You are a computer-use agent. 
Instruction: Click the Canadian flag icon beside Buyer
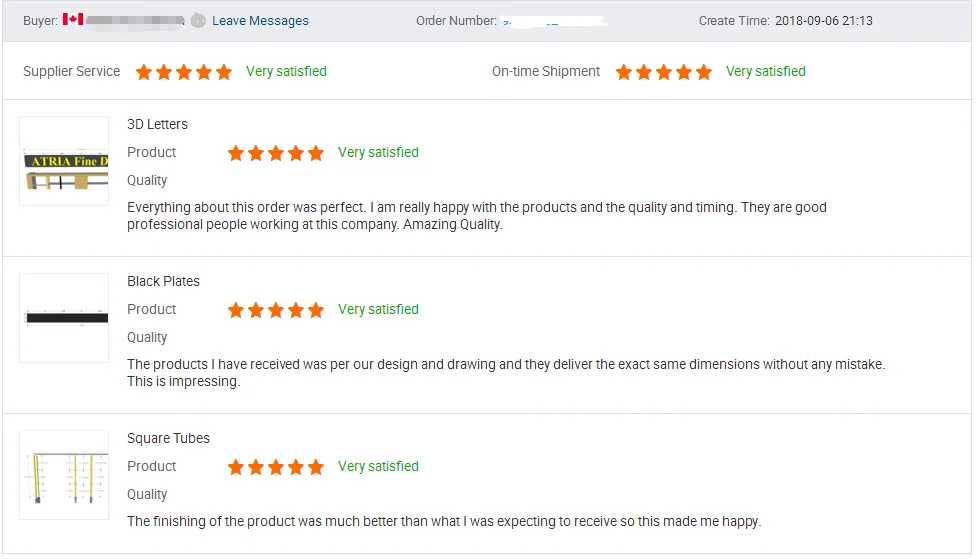73,20
